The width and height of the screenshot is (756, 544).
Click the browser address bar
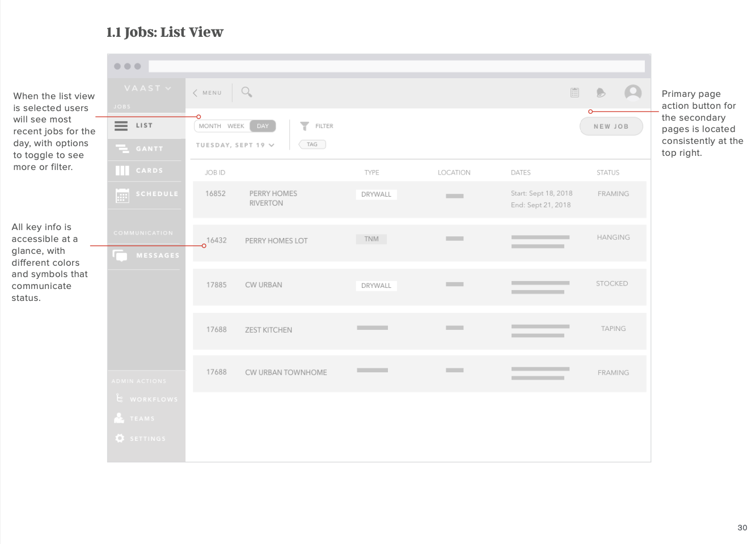[x=396, y=66]
